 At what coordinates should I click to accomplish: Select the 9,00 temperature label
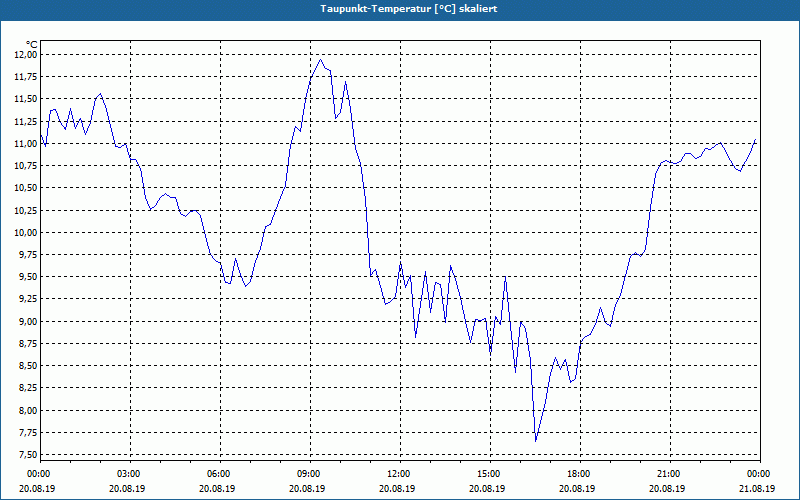(28, 322)
